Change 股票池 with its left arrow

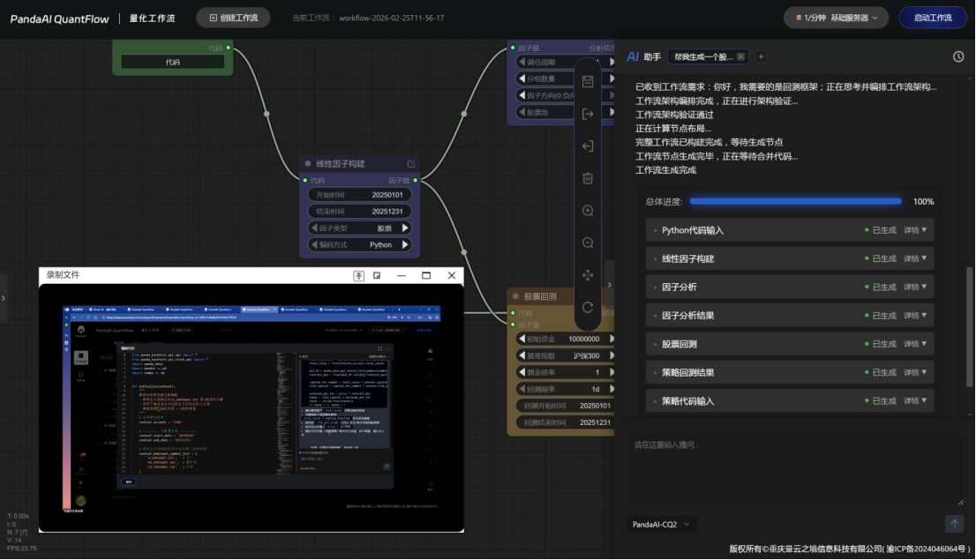click(522, 113)
